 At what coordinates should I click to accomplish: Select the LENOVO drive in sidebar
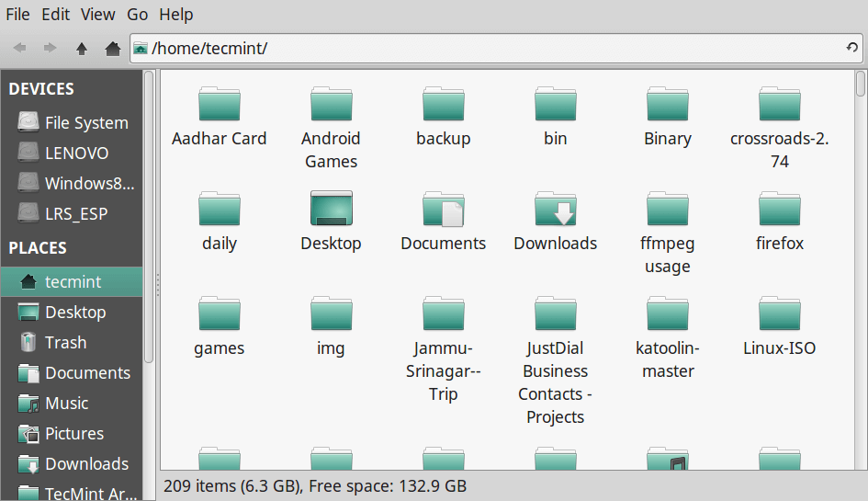pos(76,154)
